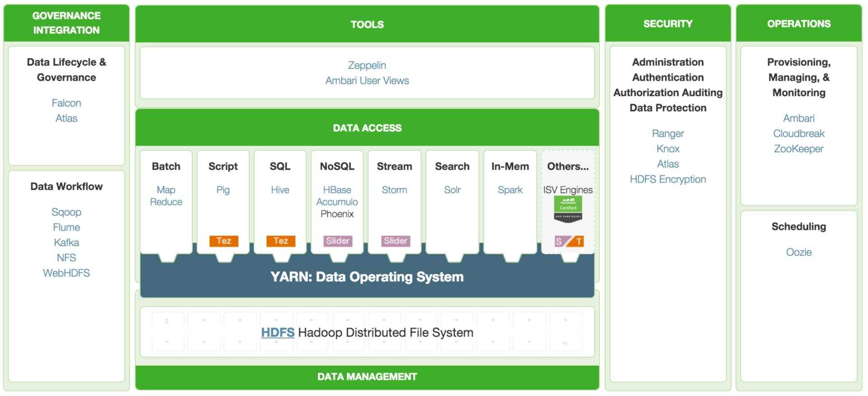Screen dimensions: 868x396
Task: Open the Storm link
Action: (394, 190)
